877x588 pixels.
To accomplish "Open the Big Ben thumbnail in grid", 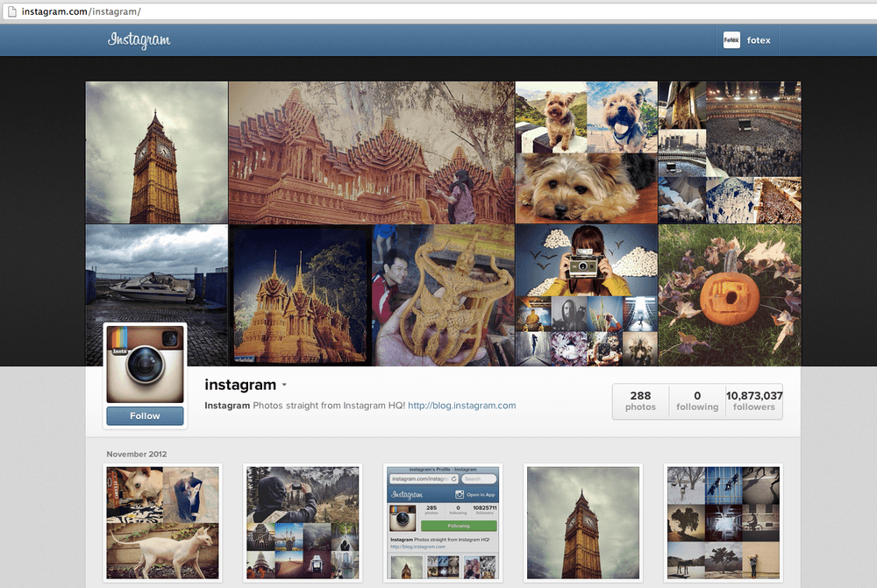I will pos(583,522).
